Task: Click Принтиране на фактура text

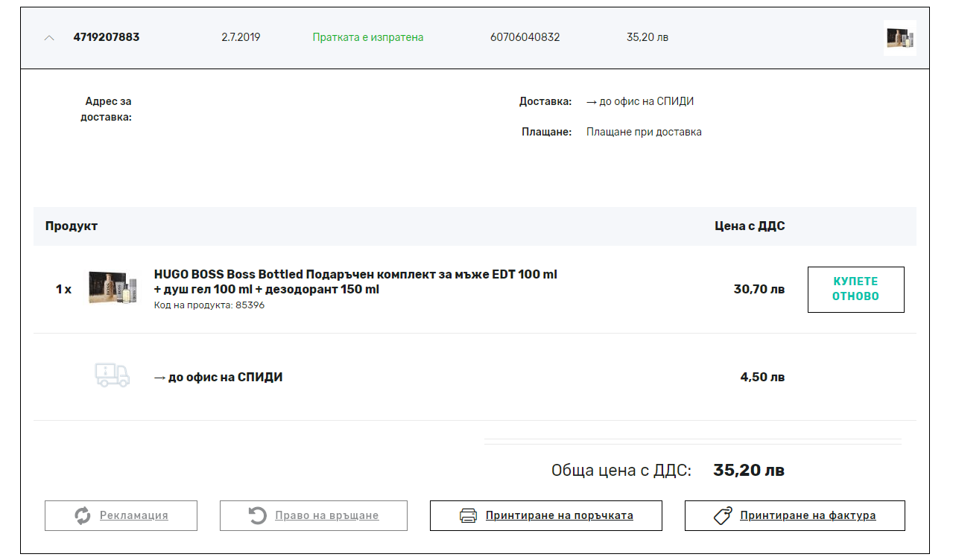Action: [808, 515]
